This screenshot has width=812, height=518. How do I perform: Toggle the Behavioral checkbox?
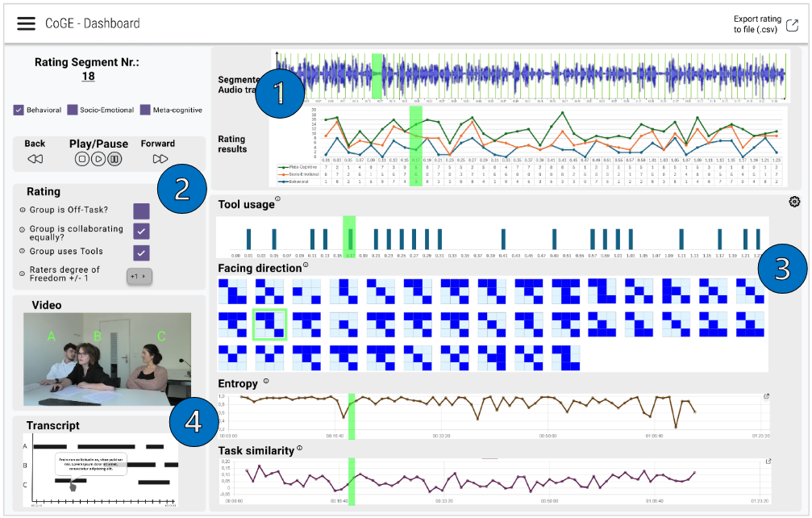(x=19, y=110)
